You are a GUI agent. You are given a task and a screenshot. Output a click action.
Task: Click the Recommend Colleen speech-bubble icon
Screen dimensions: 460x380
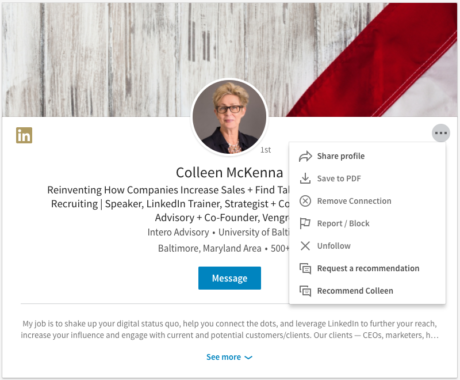coord(305,291)
